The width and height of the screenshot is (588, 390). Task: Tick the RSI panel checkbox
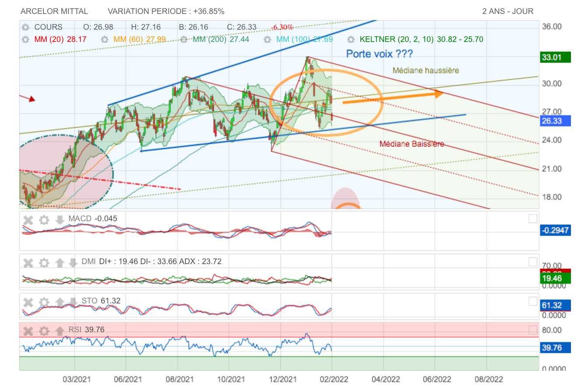532,330
